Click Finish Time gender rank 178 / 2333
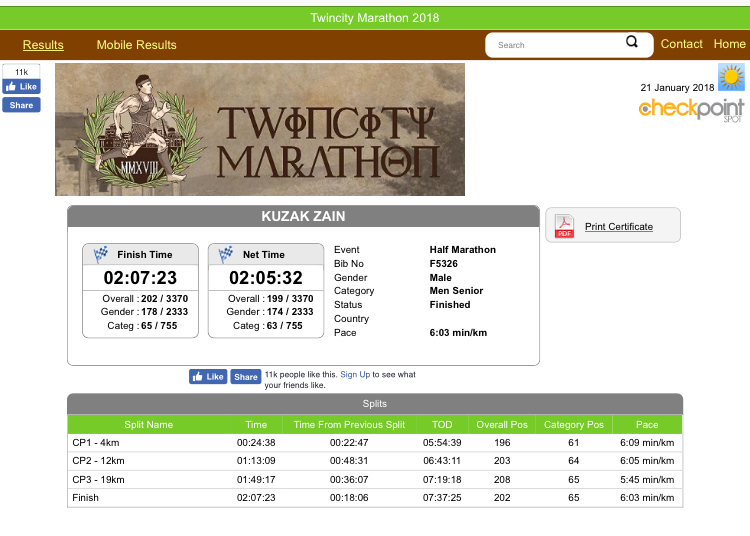This screenshot has height=536, width=750. pos(164,312)
